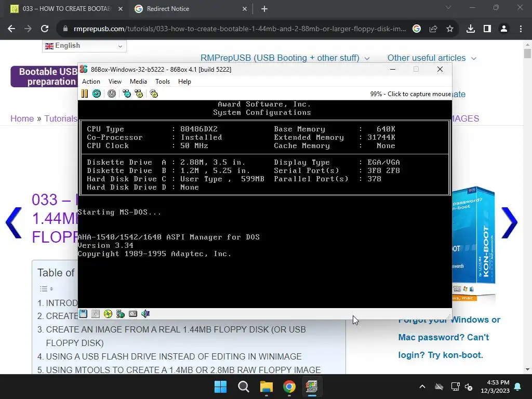Toggle Chrome side panel
This screenshot has width=532, height=399.
(487, 29)
